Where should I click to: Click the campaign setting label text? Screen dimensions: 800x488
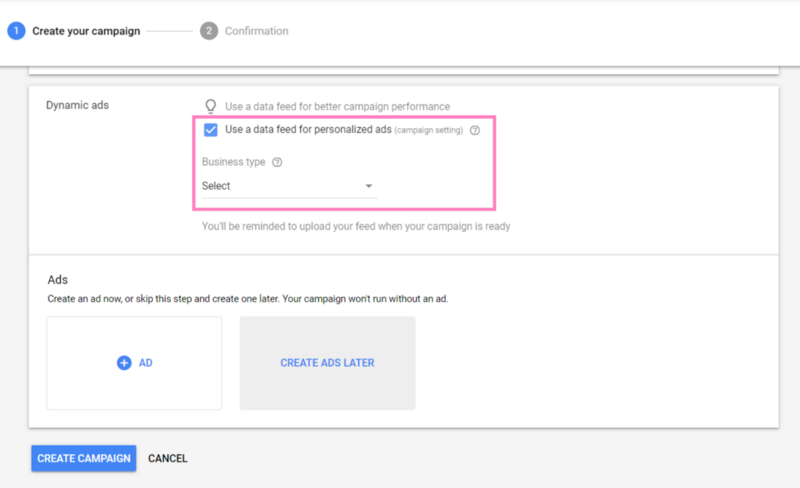[429, 130]
